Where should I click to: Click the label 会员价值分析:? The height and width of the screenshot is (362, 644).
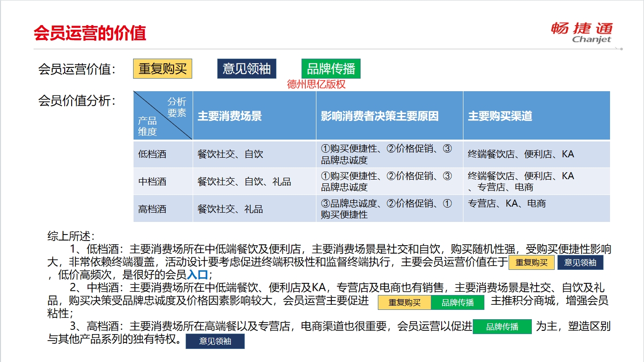[x=77, y=101]
